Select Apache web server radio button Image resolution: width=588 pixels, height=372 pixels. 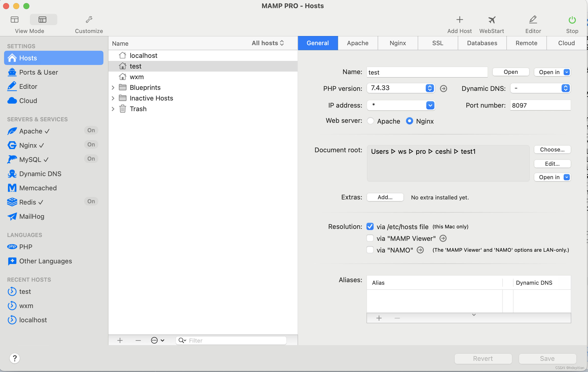[x=371, y=121]
